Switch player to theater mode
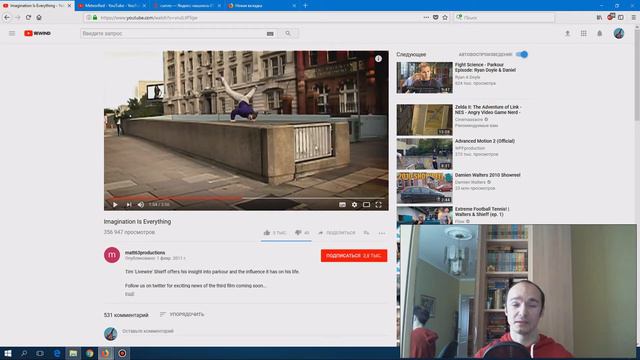This screenshot has height=360, width=640. point(367,204)
